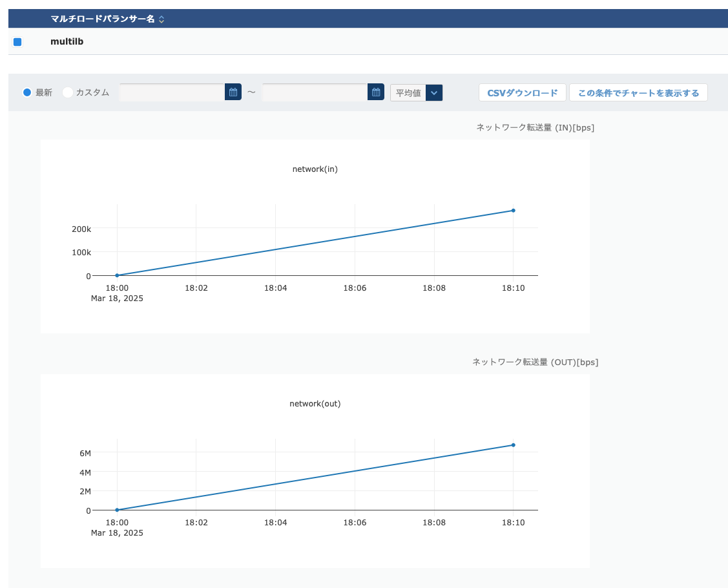Viewport: 728px width, 588px height.
Task: Click the 18:00 data point on network(out) chart
Action: click(x=117, y=510)
